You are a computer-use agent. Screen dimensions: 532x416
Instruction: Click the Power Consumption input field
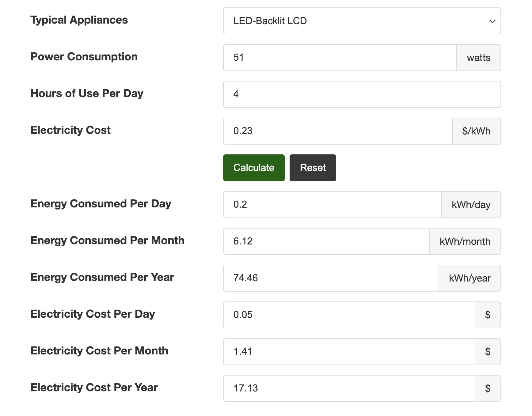coord(340,58)
